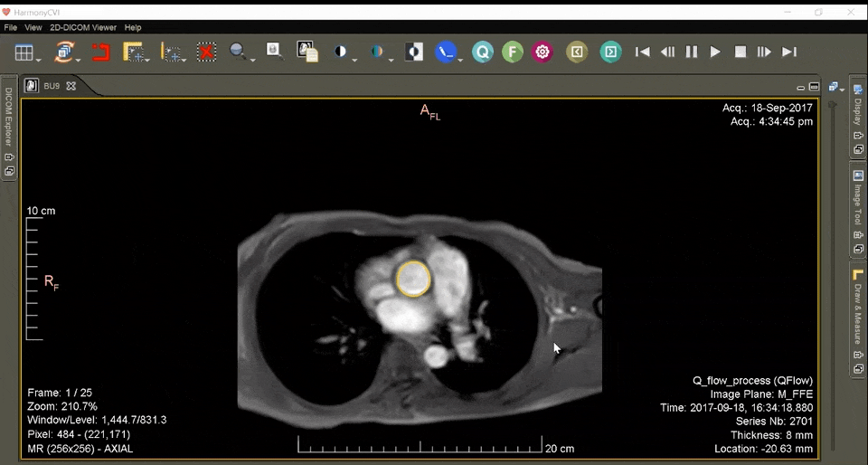
Task: Open the Draw & Measure side panel
Action: click(858, 312)
